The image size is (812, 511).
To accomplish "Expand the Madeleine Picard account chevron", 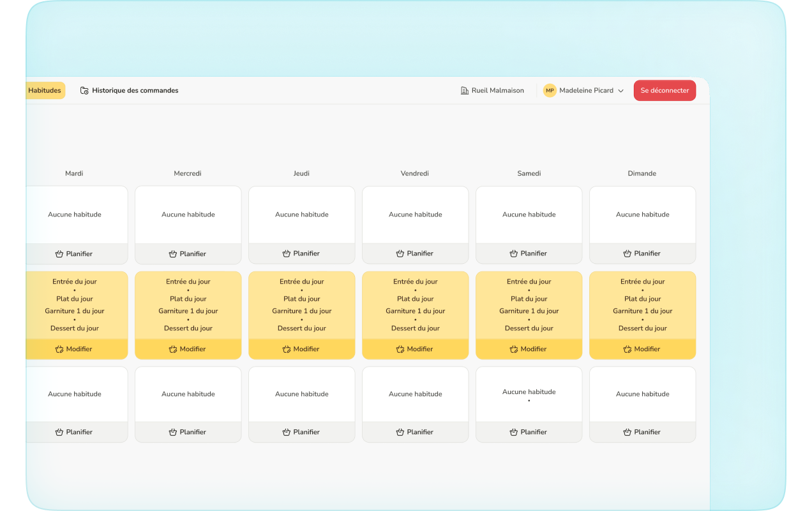I will point(620,91).
